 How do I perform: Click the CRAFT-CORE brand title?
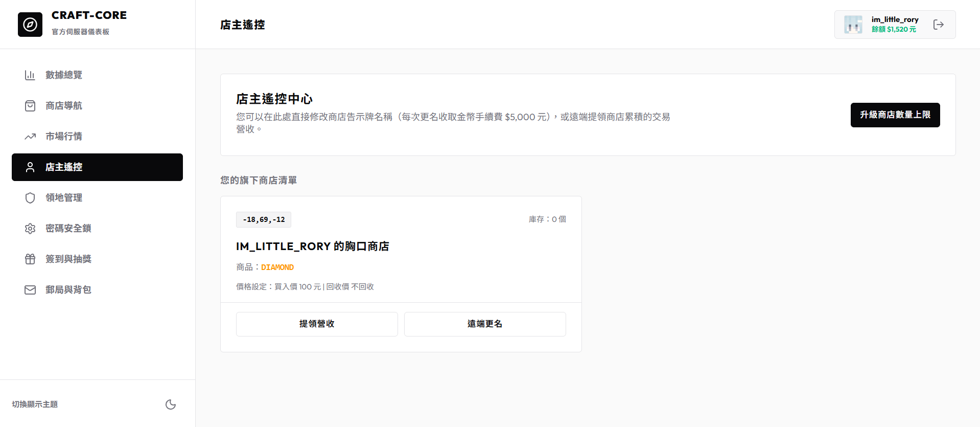tap(89, 15)
